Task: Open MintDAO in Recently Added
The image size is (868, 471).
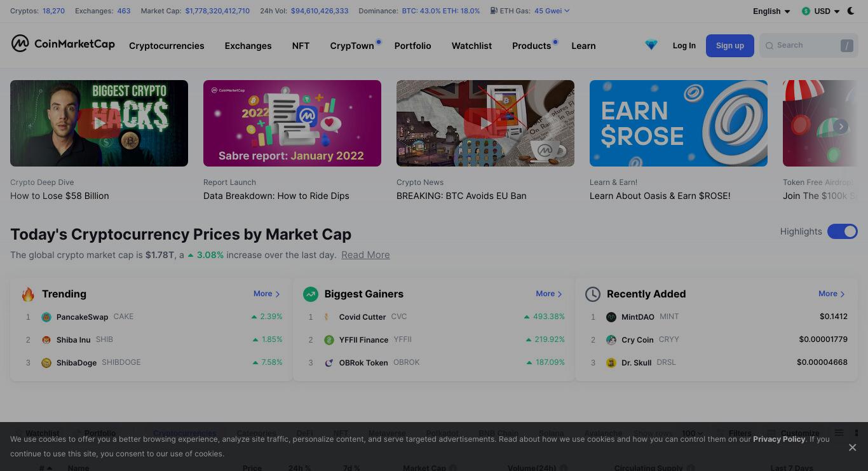Action: click(x=638, y=317)
